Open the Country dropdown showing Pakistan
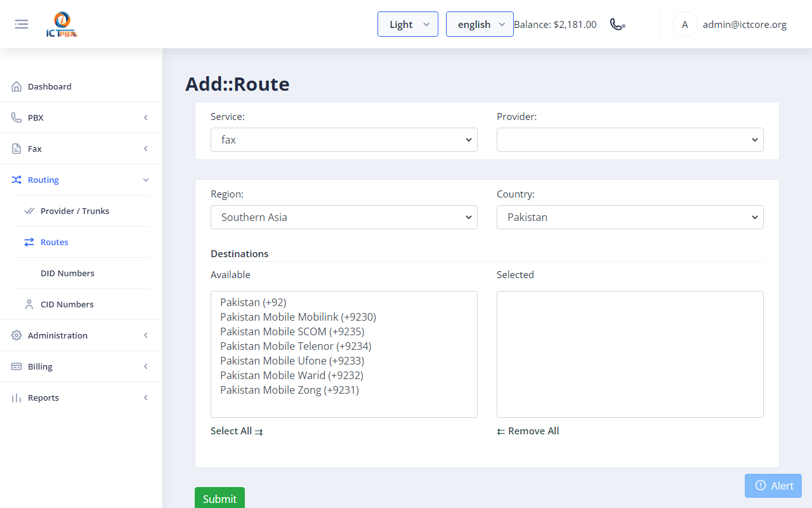Viewport: 812px width, 508px height. [630, 217]
